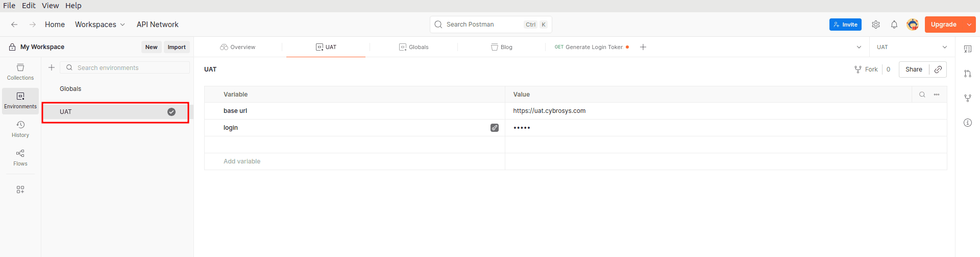Viewport: 980px width, 257px height.
Task: Click the masked login value
Action: pyautogui.click(x=522, y=128)
